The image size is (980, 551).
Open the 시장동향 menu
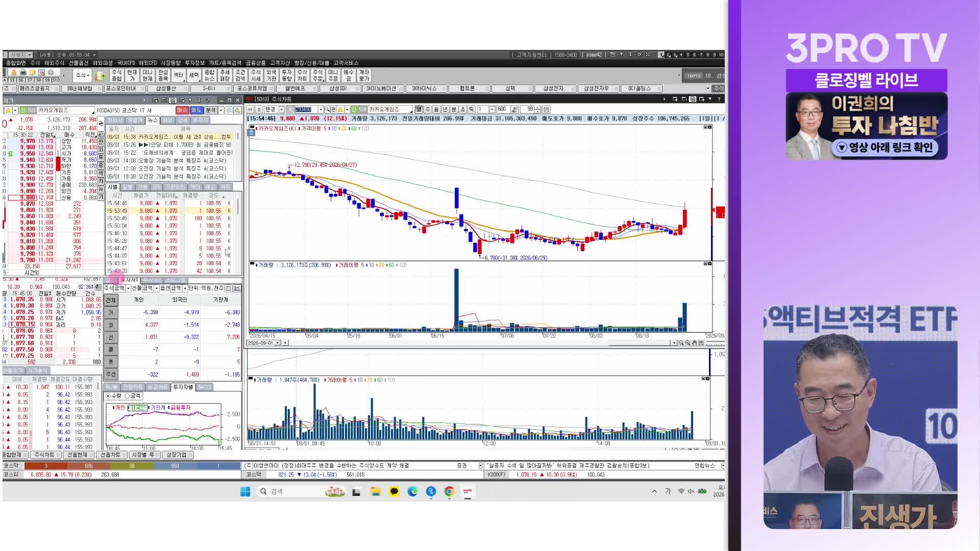pyautogui.click(x=170, y=63)
